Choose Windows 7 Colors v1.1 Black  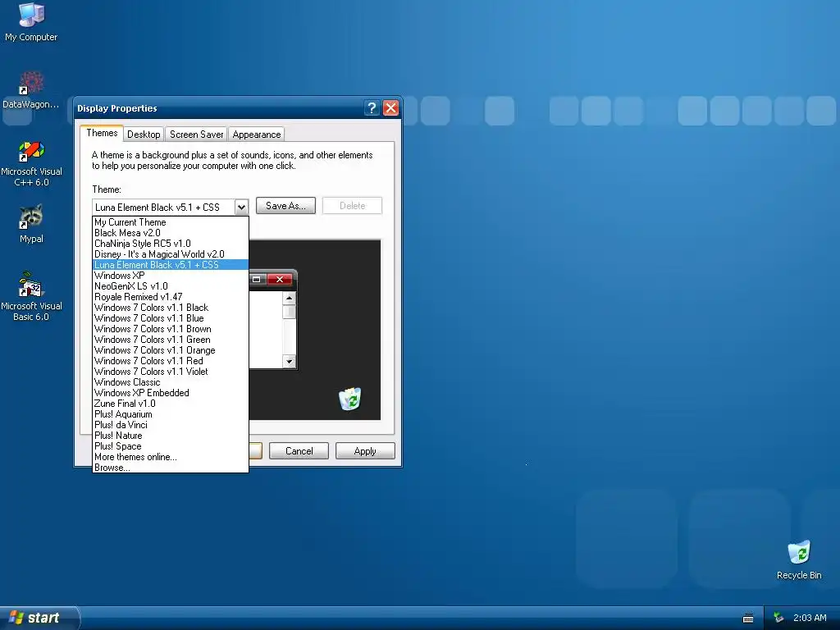click(171, 308)
